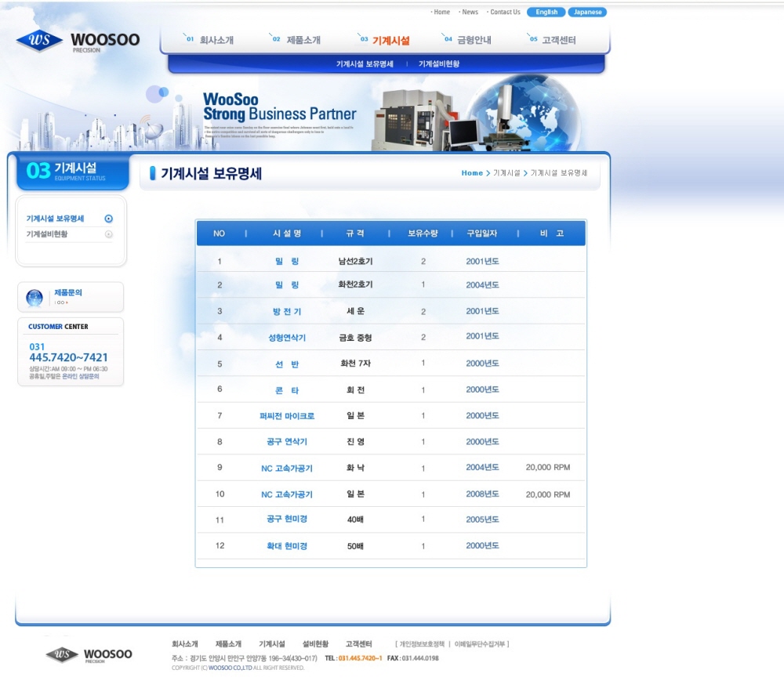
Task: Switch language to English
Action: pyautogui.click(x=546, y=13)
